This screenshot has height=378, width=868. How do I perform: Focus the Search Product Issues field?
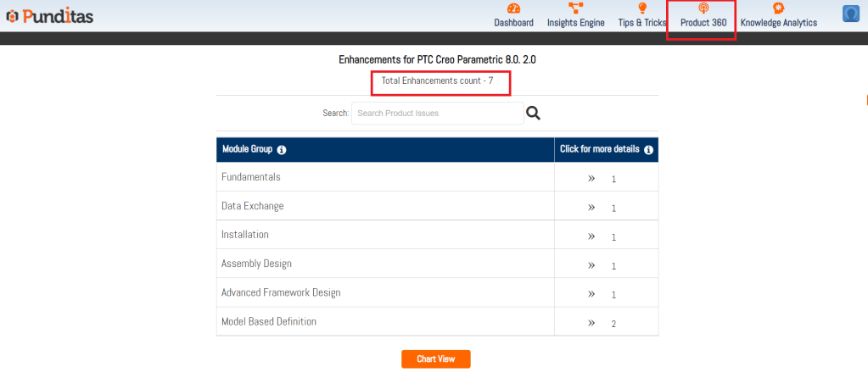point(437,113)
